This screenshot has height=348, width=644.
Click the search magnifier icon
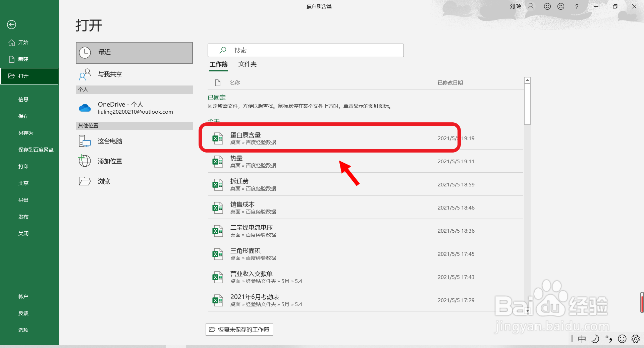click(222, 50)
